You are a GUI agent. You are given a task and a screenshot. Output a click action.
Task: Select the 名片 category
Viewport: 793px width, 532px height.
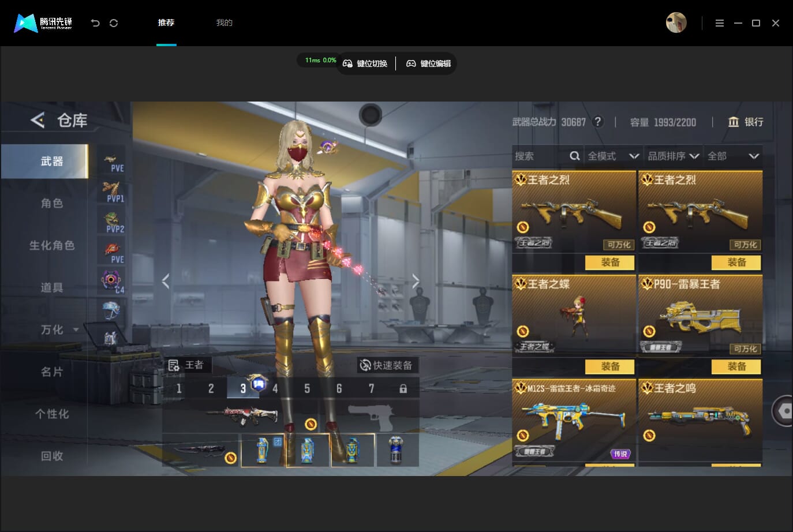52,372
